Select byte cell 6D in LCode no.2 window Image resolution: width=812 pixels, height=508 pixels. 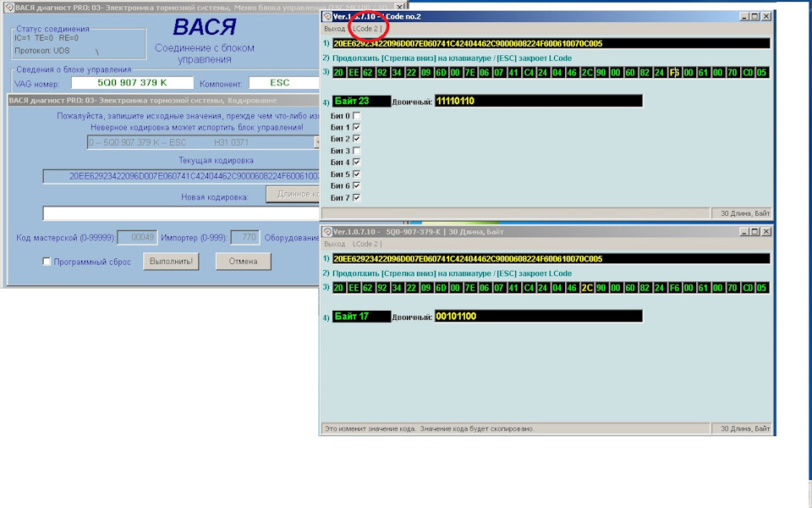click(x=441, y=73)
